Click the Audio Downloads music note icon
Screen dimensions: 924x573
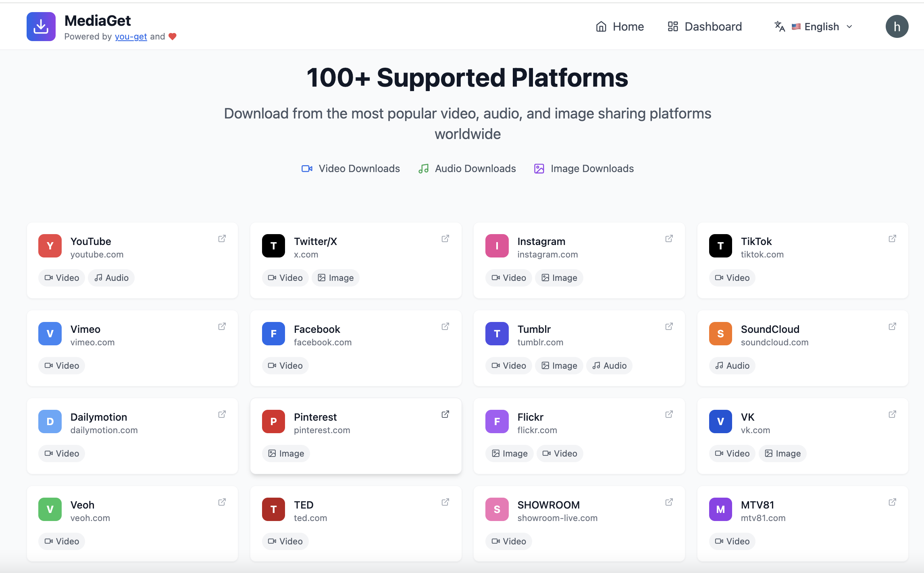pyautogui.click(x=423, y=168)
